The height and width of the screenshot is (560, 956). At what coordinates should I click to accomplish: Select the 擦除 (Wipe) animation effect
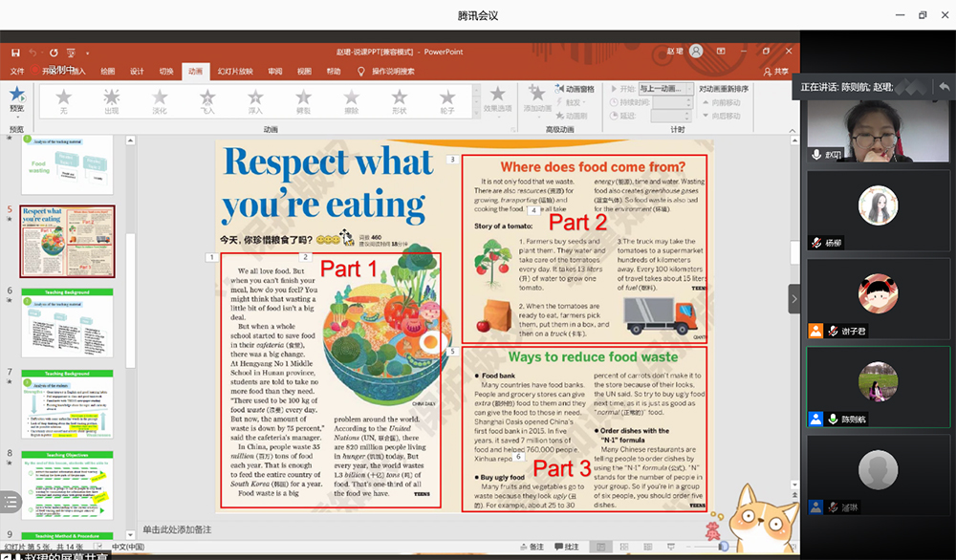[x=351, y=99]
